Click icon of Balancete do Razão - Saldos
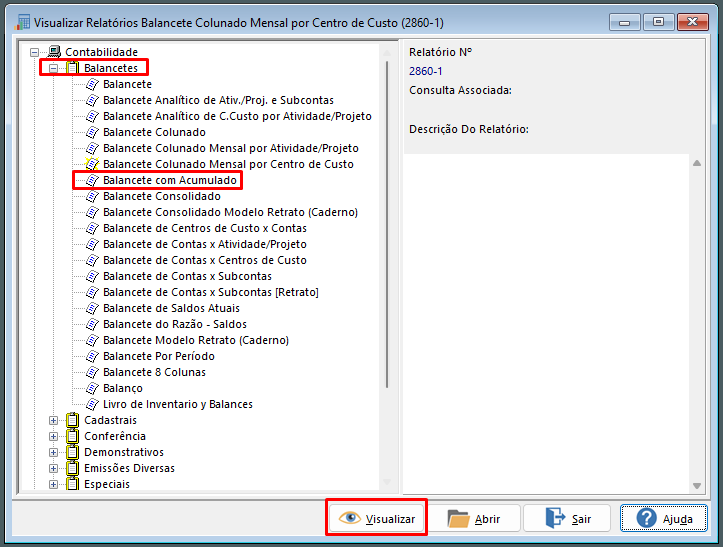Screen dimensions: 723x547 click(92, 324)
